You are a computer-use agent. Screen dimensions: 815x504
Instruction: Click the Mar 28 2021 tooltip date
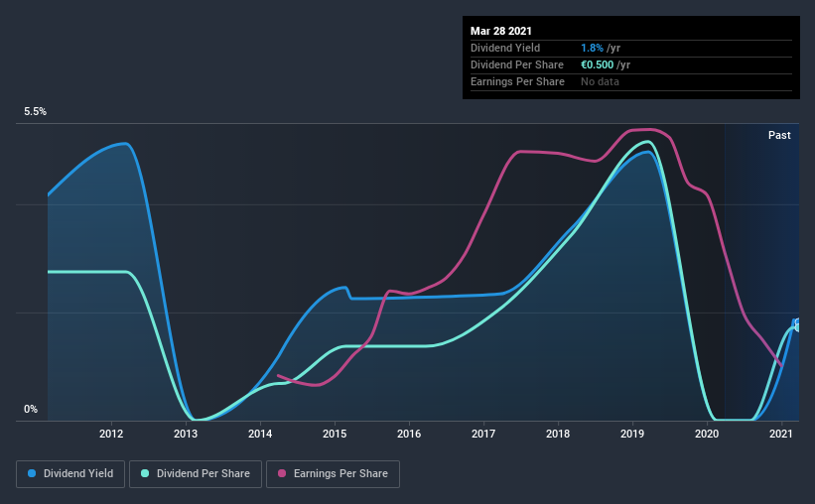click(501, 31)
